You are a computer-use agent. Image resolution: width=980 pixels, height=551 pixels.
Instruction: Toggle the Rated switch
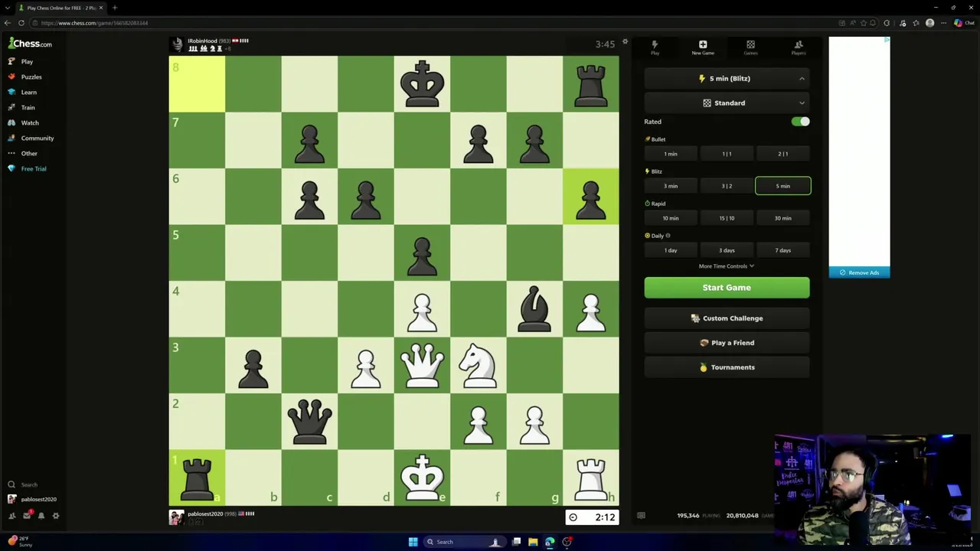point(800,122)
